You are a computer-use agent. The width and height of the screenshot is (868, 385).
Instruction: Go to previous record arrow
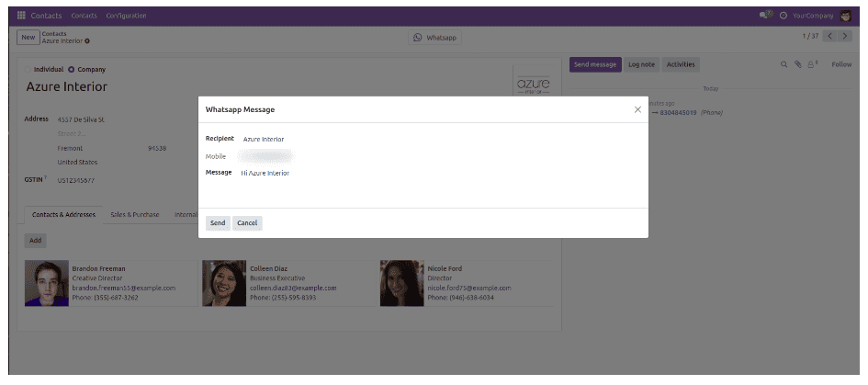(829, 36)
